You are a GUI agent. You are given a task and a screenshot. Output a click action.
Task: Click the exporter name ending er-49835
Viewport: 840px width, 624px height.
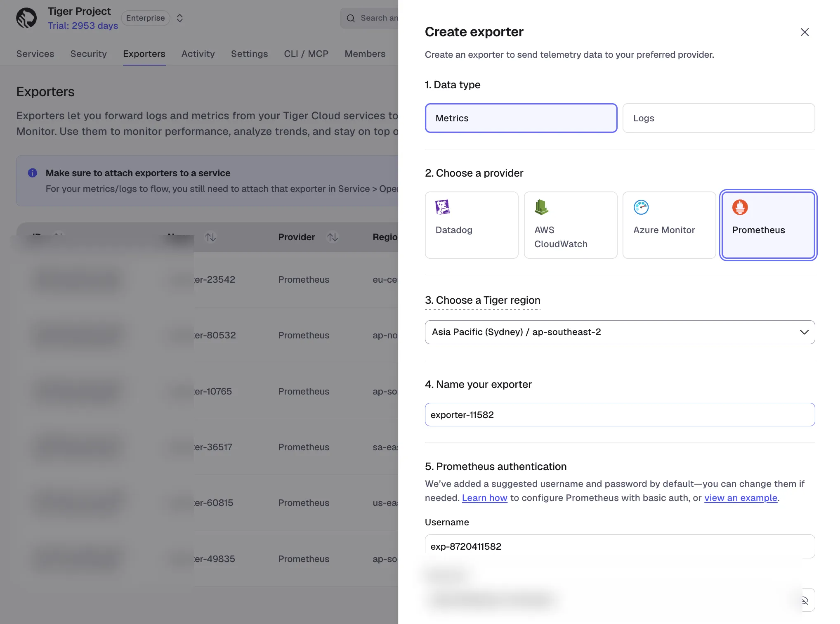click(x=215, y=559)
